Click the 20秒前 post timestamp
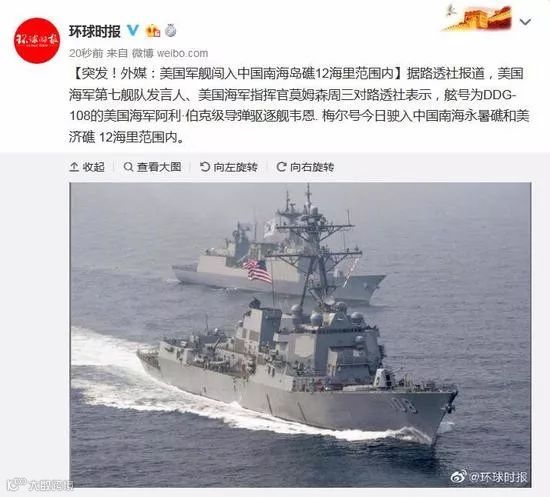 (86, 53)
